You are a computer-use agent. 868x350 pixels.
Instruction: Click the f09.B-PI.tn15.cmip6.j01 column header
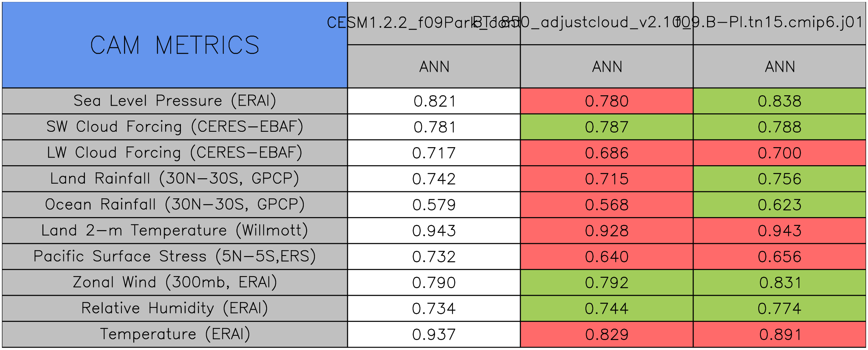(x=779, y=23)
